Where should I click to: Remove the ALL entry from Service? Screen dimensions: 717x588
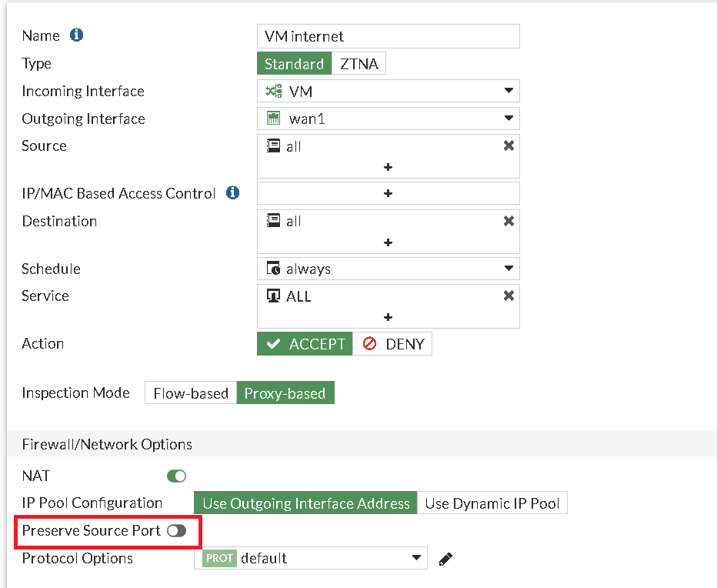pyautogui.click(x=509, y=296)
